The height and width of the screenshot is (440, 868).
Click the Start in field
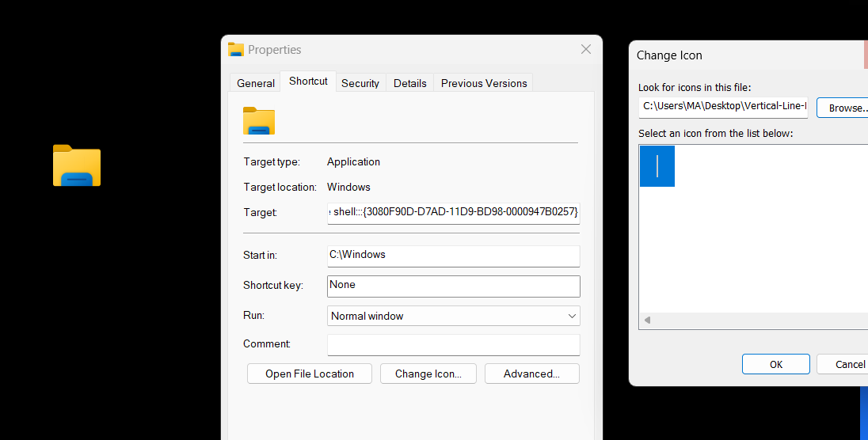[453, 256]
